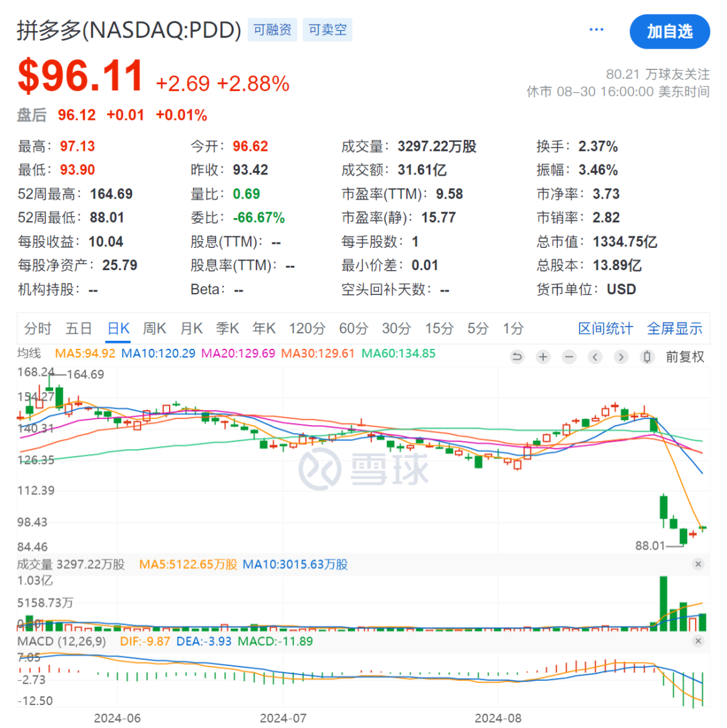This screenshot has width=727, height=728.
Task: Switch to the 分时 intraday tab
Action: (38, 329)
